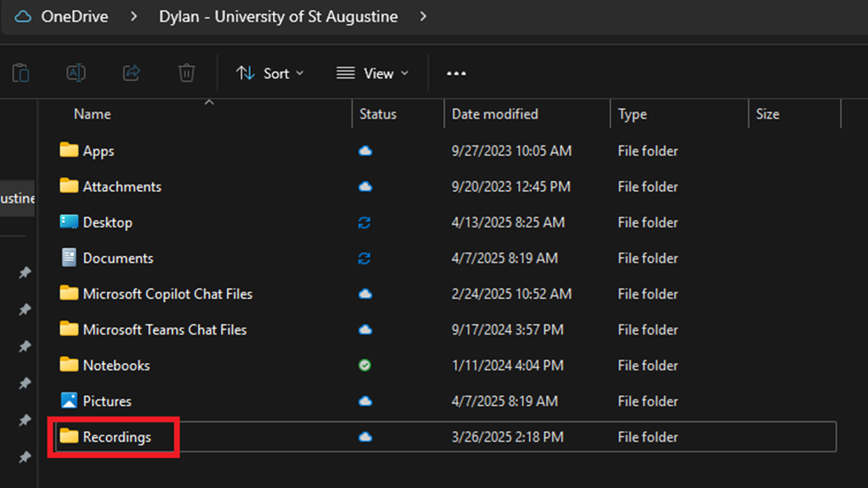Click sync status icon for Documents

[x=364, y=258]
